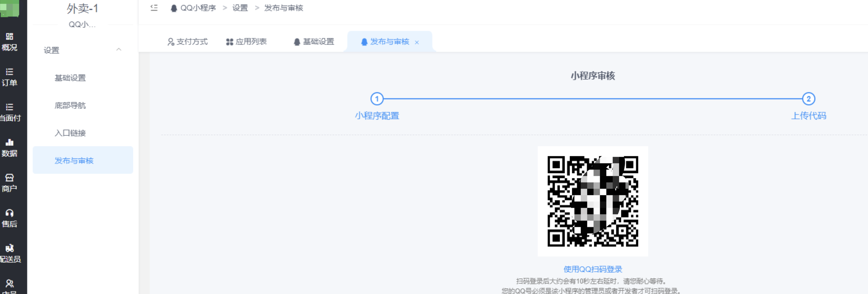
Task: Click step 2 circle in progress bar
Action: [x=808, y=99]
